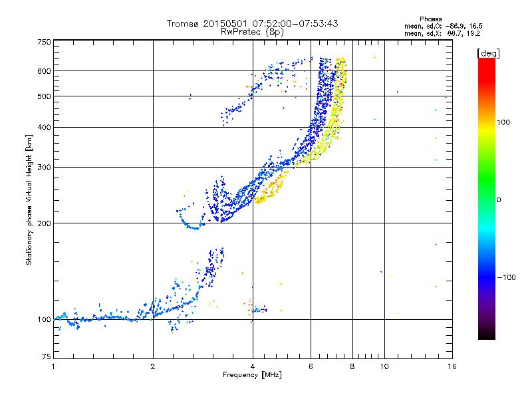This screenshot has height=399, width=532.
Task: Click the y-axis tick label '300'
Action: [44, 167]
